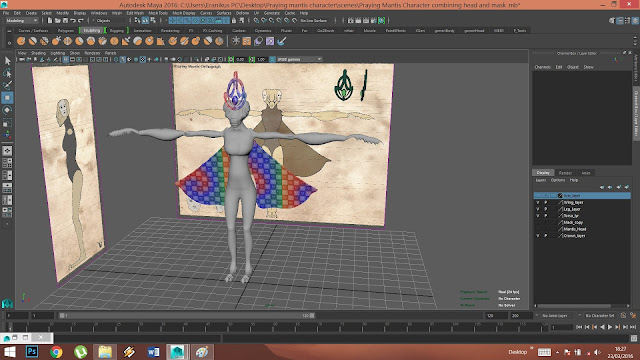The height and width of the screenshot is (360, 640).
Task: Click move layer up icon in layer editor
Action: coord(602,187)
